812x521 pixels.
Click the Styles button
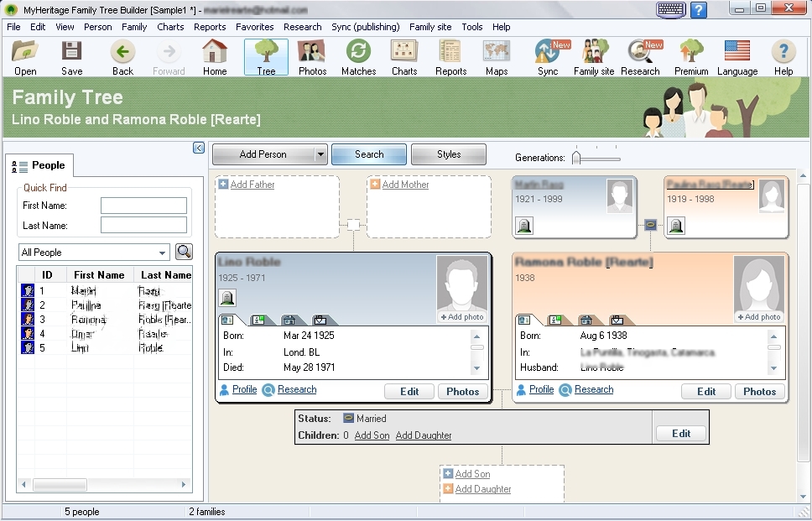pyautogui.click(x=449, y=154)
